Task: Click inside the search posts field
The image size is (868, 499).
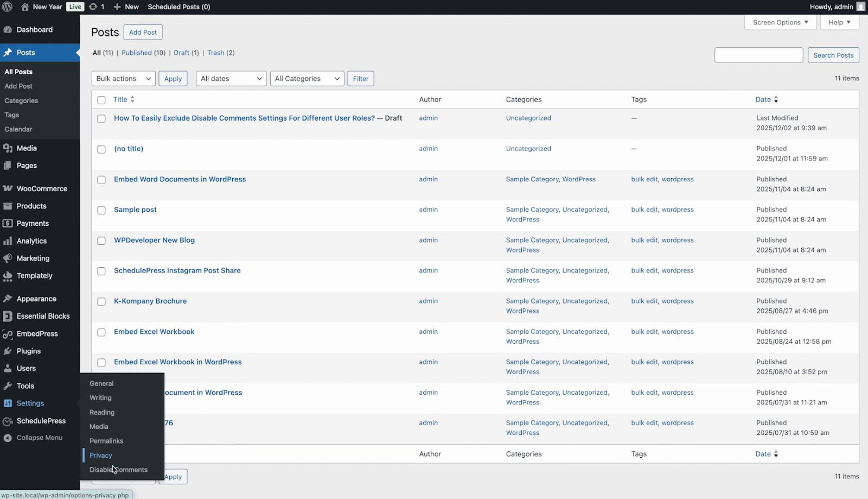Action: pyautogui.click(x=758, y=55)
